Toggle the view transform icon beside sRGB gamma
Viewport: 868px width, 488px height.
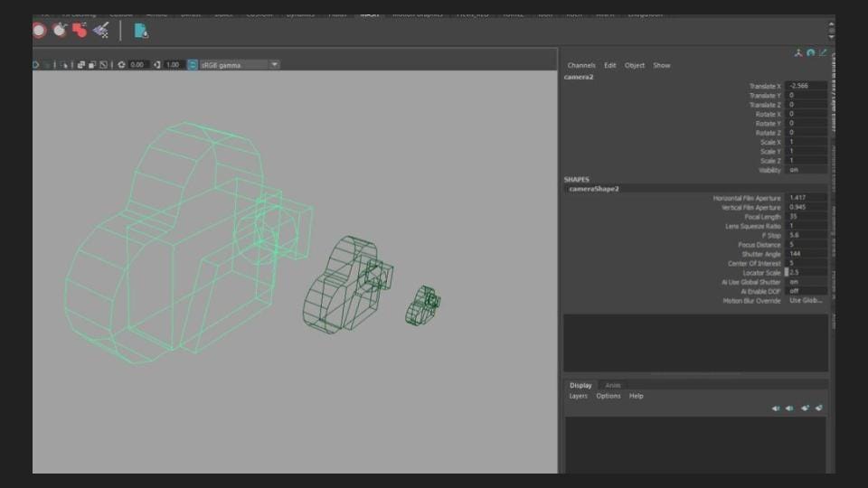193,65
